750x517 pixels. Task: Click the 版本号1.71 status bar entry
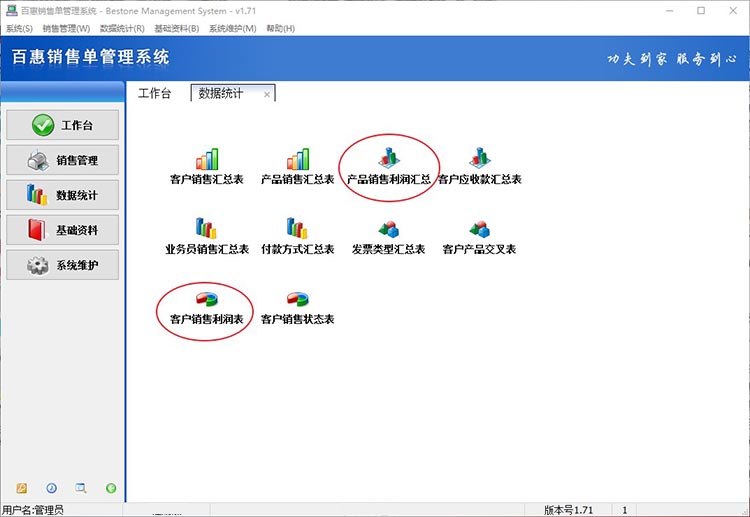click(568, 510)
